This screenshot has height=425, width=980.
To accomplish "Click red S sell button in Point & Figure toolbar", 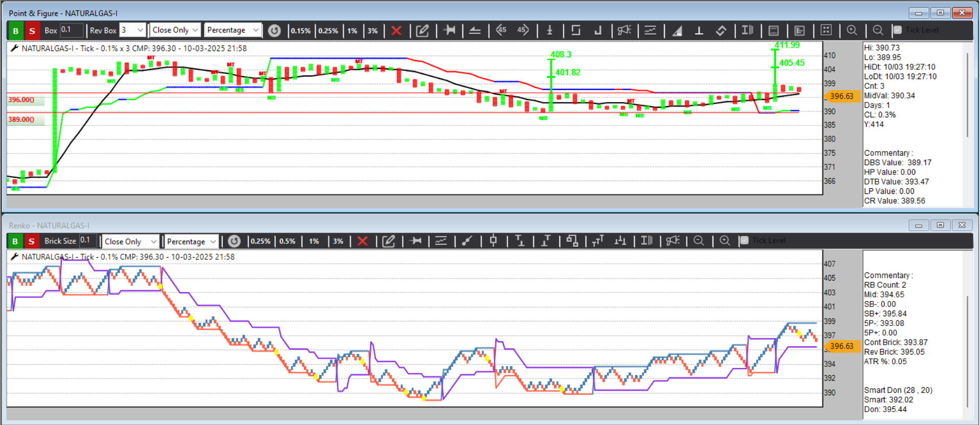I will tap(32, 31).
